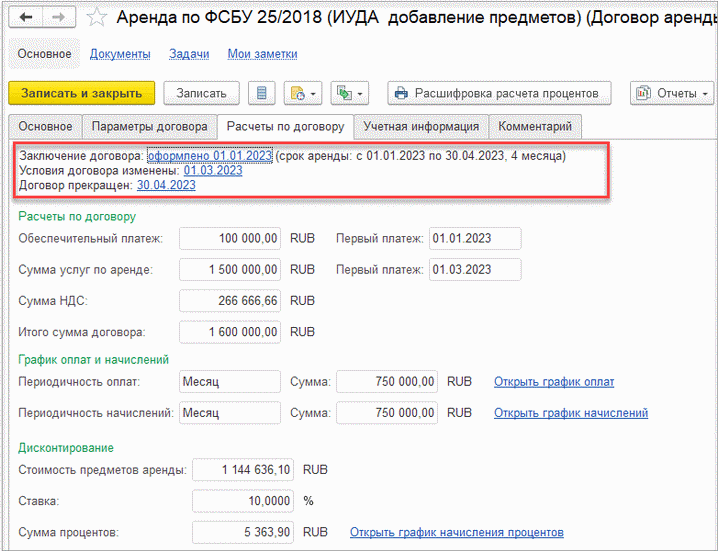
Task: Click Открыть график начисления процентов link
Action: (456, 532)
